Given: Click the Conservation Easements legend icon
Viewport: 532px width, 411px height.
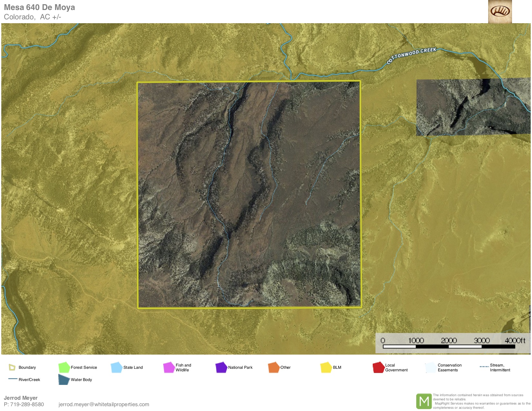Looking at the screenshot, I should click(x=431, y=367).
